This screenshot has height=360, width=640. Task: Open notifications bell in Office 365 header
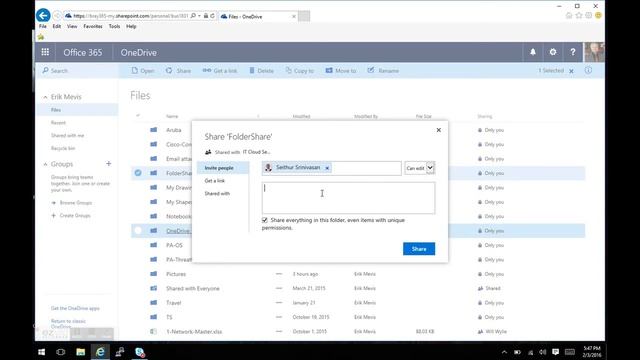coord(533,52)
